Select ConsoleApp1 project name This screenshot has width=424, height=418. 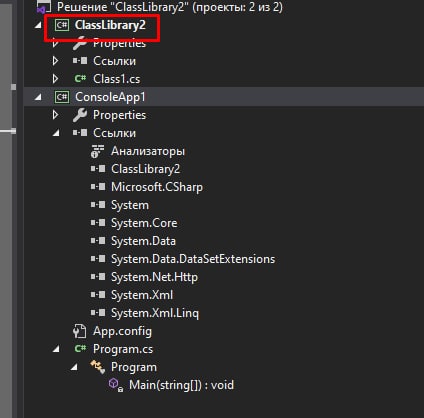[110, 97]
